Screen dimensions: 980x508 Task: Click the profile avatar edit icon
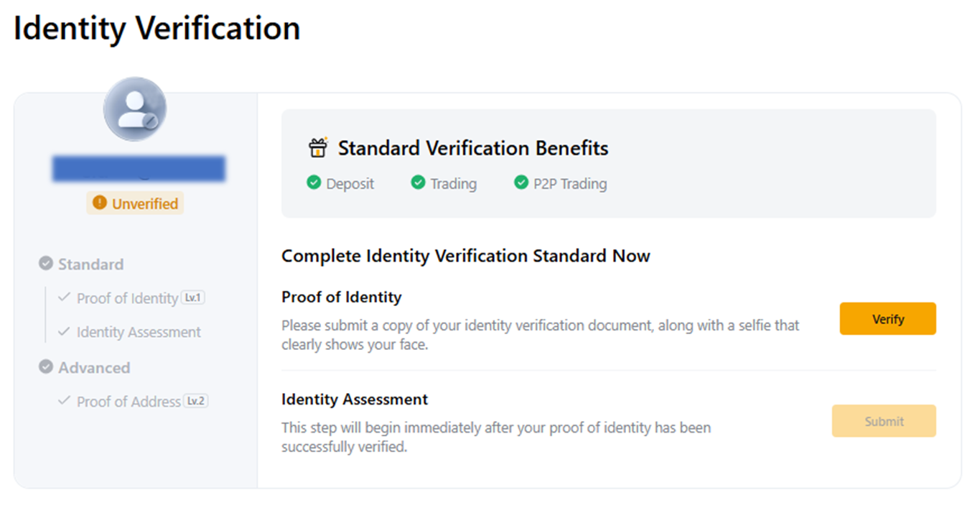[149, 122]
